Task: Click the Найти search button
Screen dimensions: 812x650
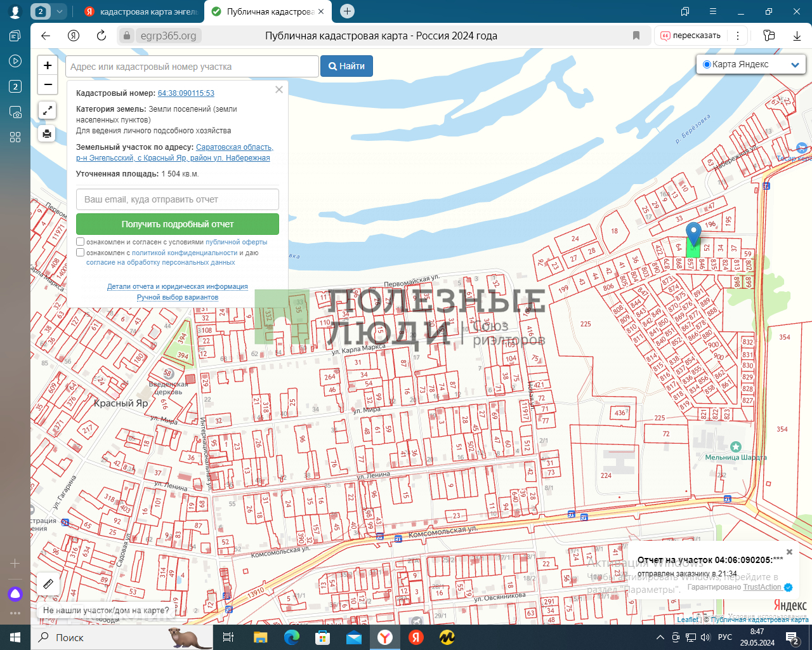Action: (346, 66)
